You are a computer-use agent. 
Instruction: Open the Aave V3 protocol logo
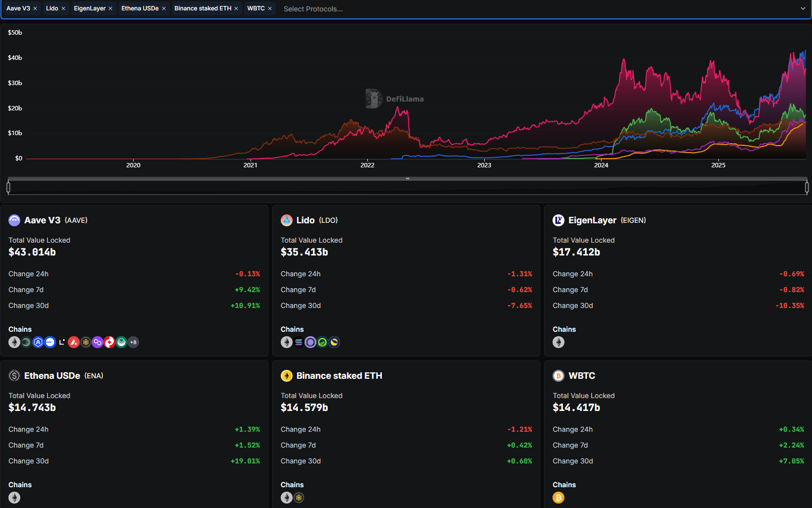coord(14,220)
